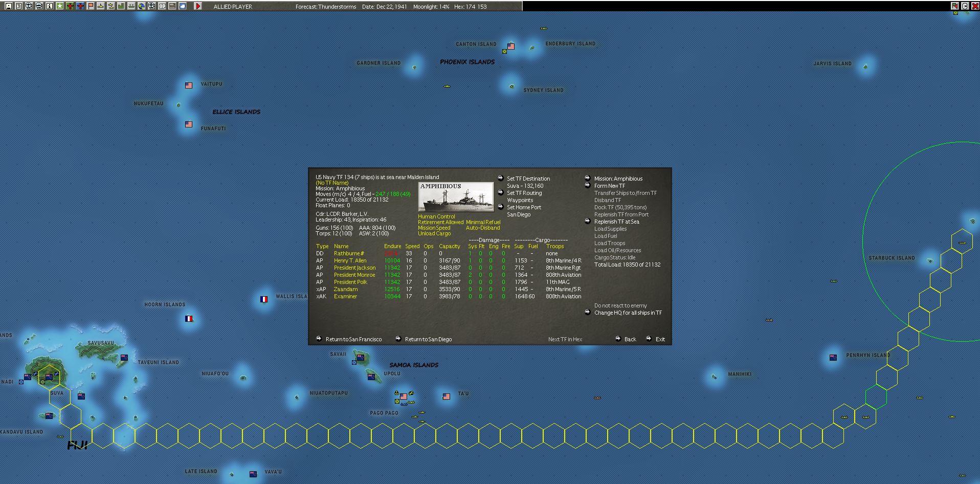The image size is (980, 484).
Task: Toggle the Retirement Allowed setting
Action: pos(440,222)
